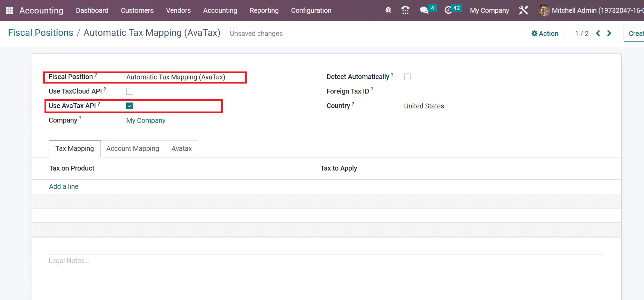Click the Unsaved changes indicator
The image size is (644, 300).
pos(256,33)
